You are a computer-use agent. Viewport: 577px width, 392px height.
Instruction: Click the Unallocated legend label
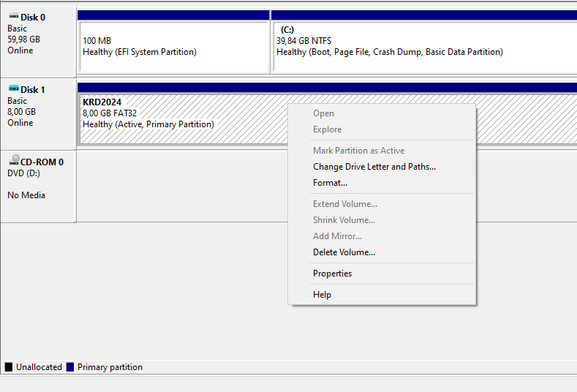[39, 367]
